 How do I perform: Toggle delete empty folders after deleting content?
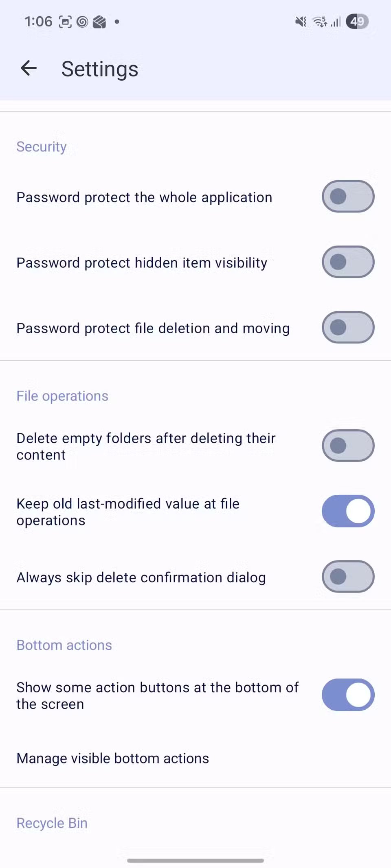click(348, 446)
